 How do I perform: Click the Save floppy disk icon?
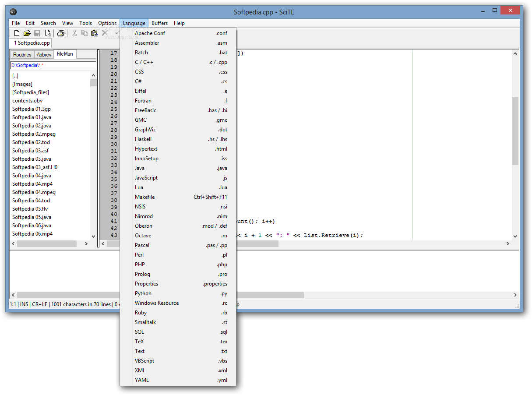pyautogui.click(x=37, y=33)
